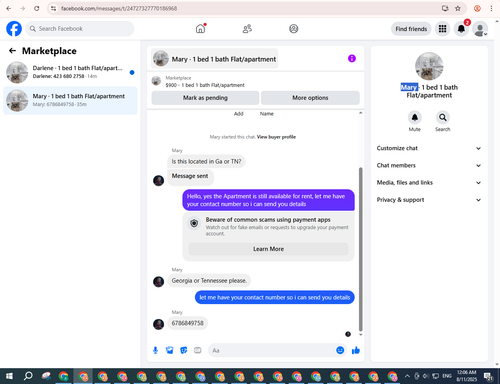Click 'Is this located in Ga or TN?' message

(206, 161)
